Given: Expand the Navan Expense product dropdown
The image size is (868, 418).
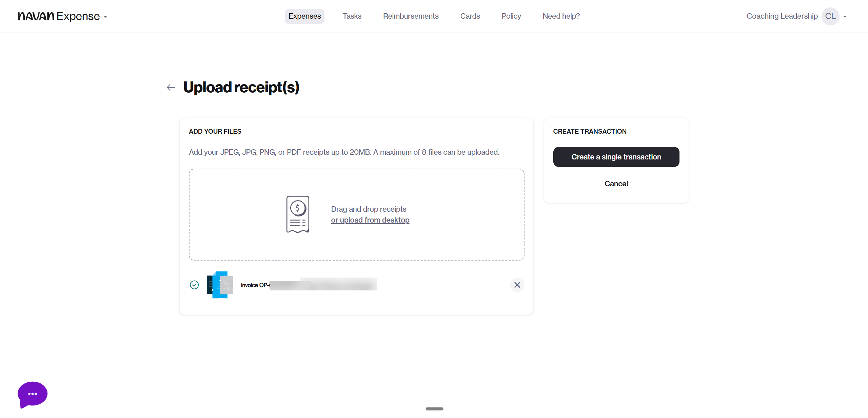Looking at the screenshot, I should tap(105, 17).
